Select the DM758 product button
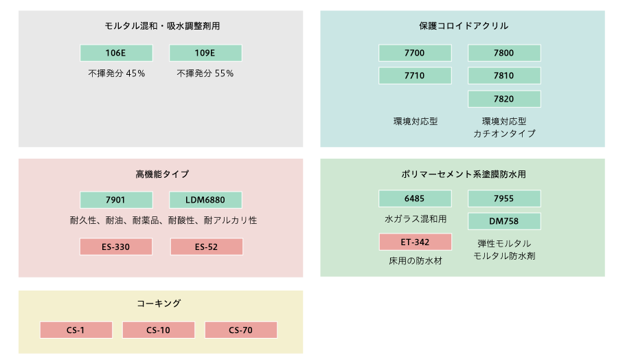This screenshot has height=364, width=625. tap(504, 221)
